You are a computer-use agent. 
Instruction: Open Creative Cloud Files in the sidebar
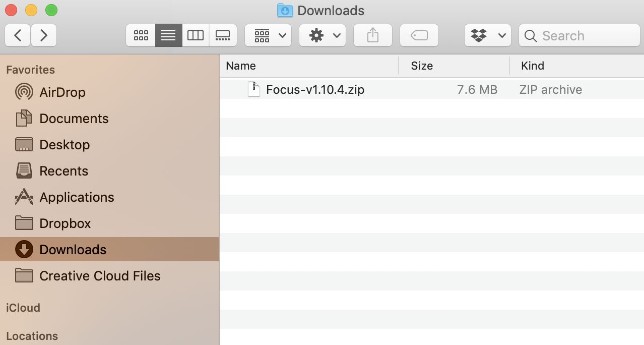pyautogui.click(x=109, y=276)
